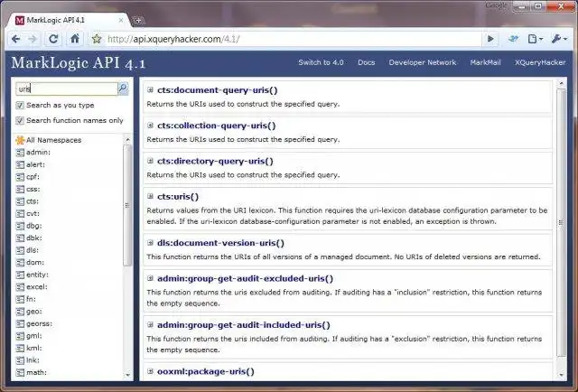This screenshot has width=578, height=392.
Task: Select georss: namespace in the list
Action: click(x=39, y=323)
